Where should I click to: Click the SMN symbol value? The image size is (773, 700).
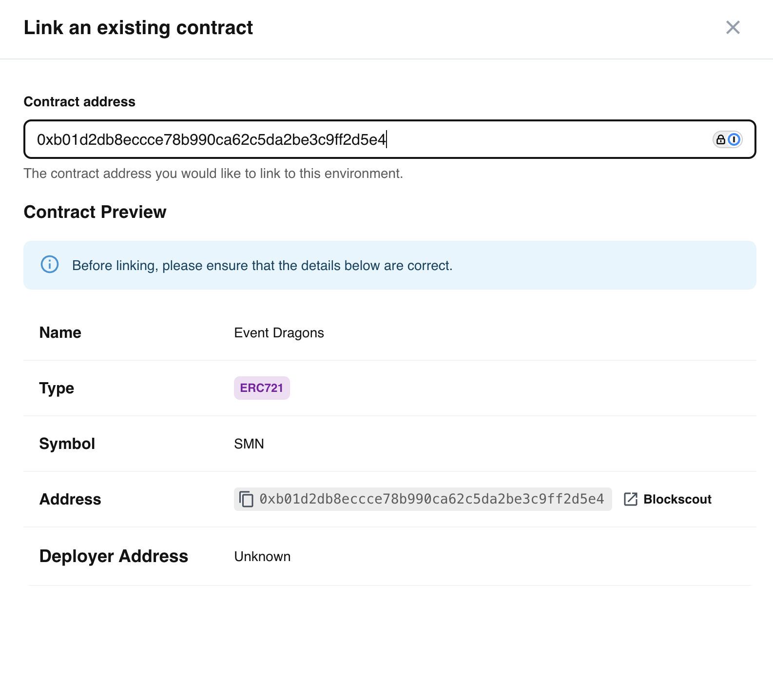pos(249,444)
